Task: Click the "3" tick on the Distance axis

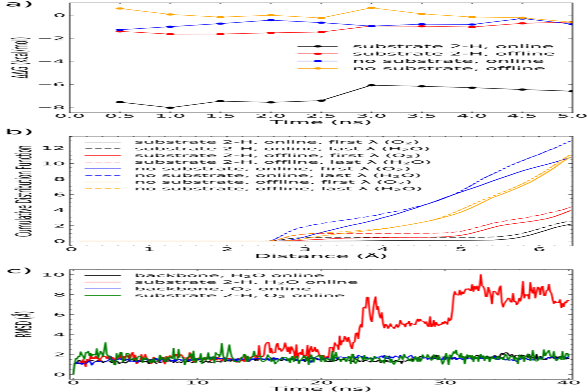Action: coord(305,249)
